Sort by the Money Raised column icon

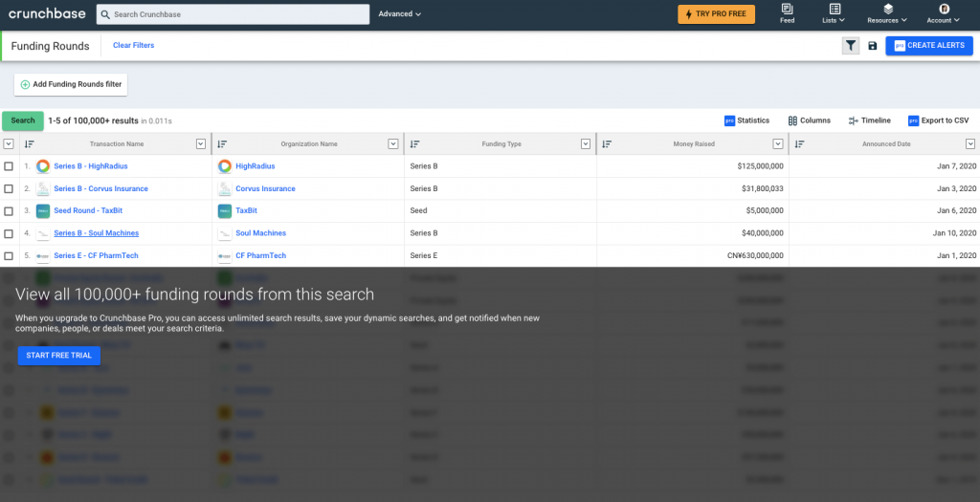(607, 144)
